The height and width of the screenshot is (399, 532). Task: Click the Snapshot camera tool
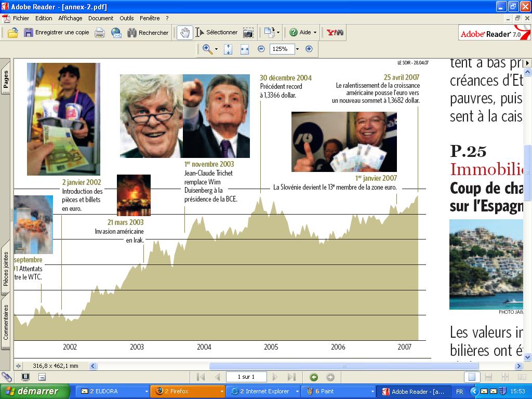point(248,33)
